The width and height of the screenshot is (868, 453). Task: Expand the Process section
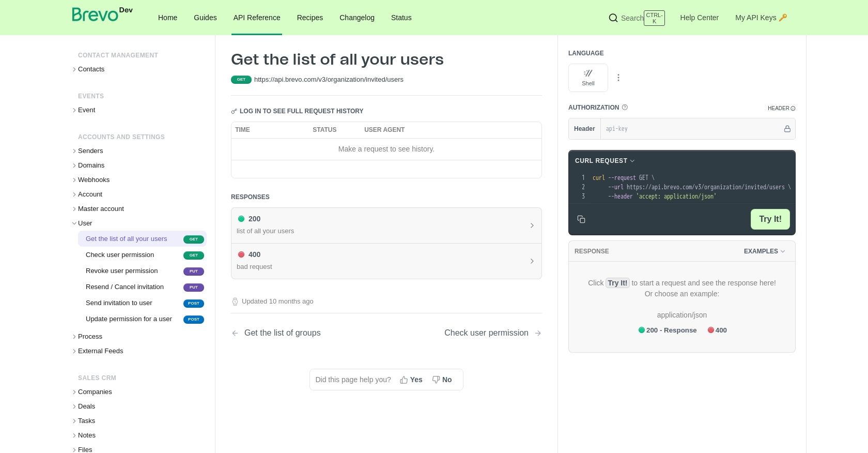pyautogui.click(x=87, y=337)
